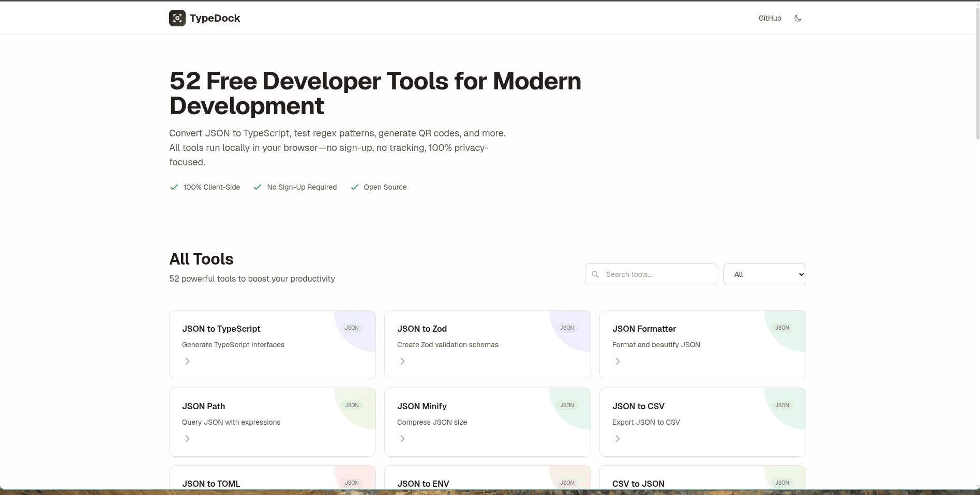Click the chevron on JSON Minify card
Image resolution: width=980 pixels, height=495 pixels.
[x=402, y=439]
